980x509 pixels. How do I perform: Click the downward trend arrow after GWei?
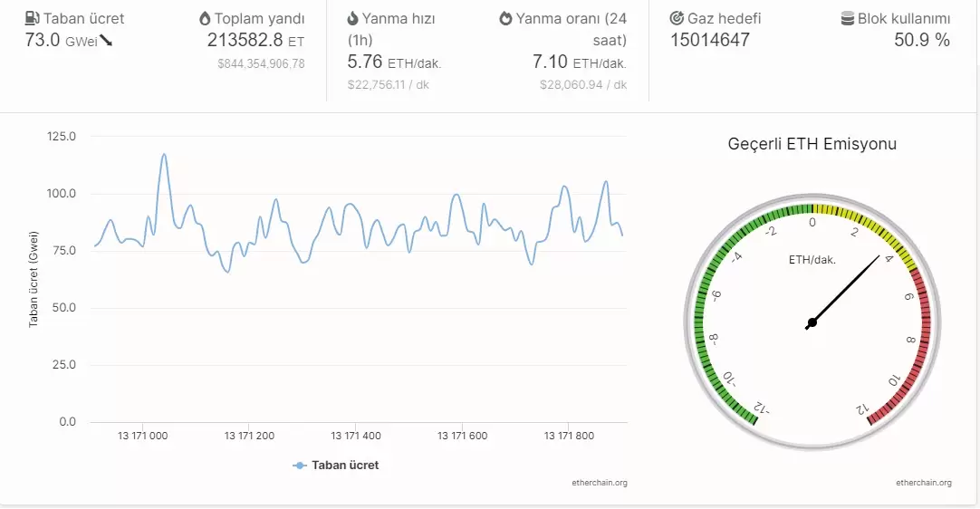pos(106,40)
